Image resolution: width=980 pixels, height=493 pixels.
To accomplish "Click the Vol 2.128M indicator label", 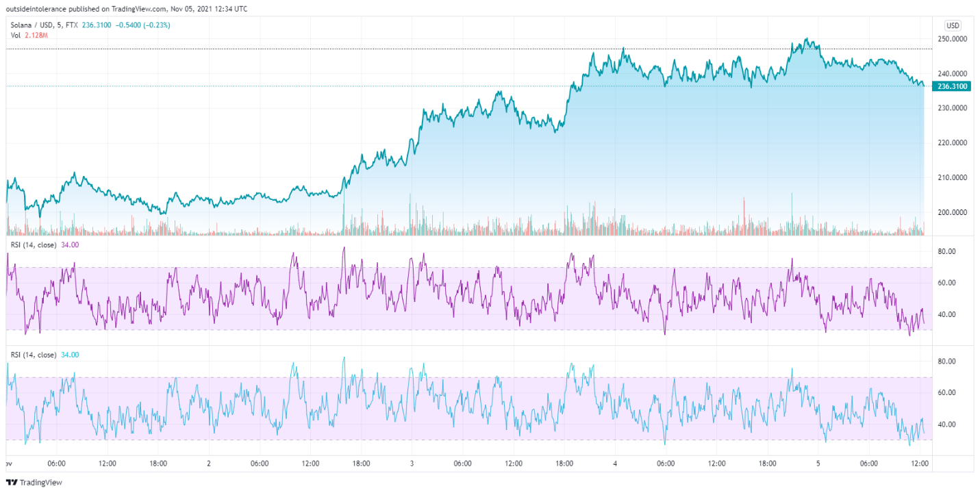I will tap(29, 34).
